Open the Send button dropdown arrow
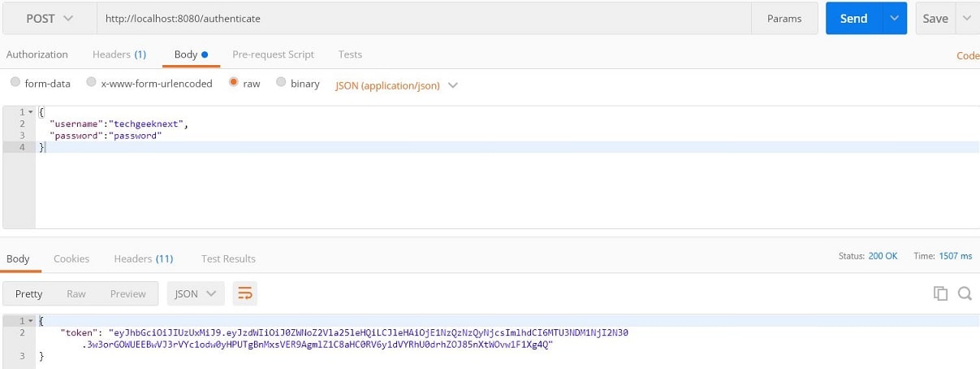Image resolution: width=980 pixels, height=369 pixels. [895, 18]
